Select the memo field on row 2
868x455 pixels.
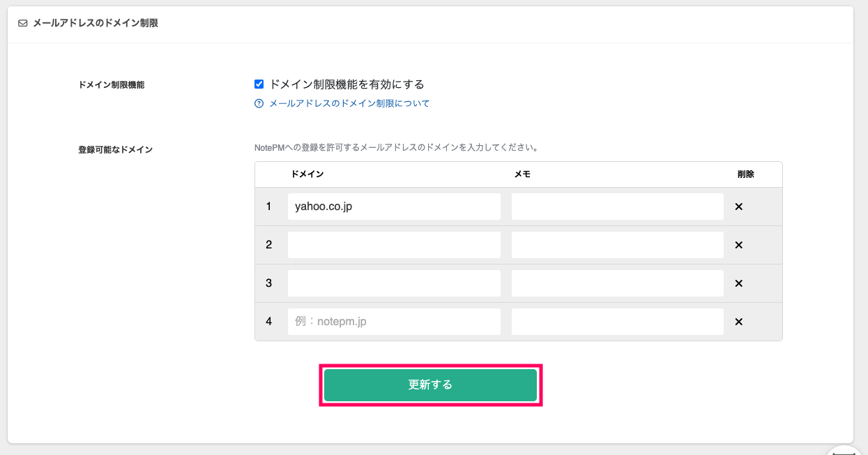617,244
